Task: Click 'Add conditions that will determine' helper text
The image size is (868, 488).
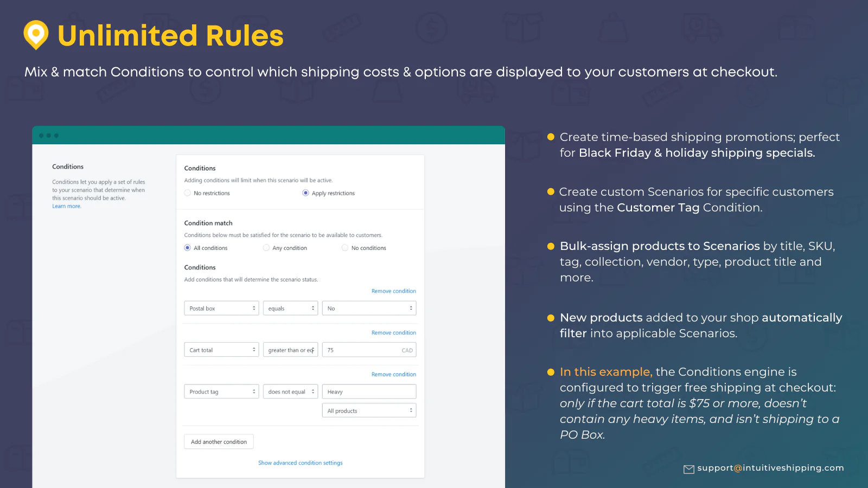Action: [x=251, y=280]
